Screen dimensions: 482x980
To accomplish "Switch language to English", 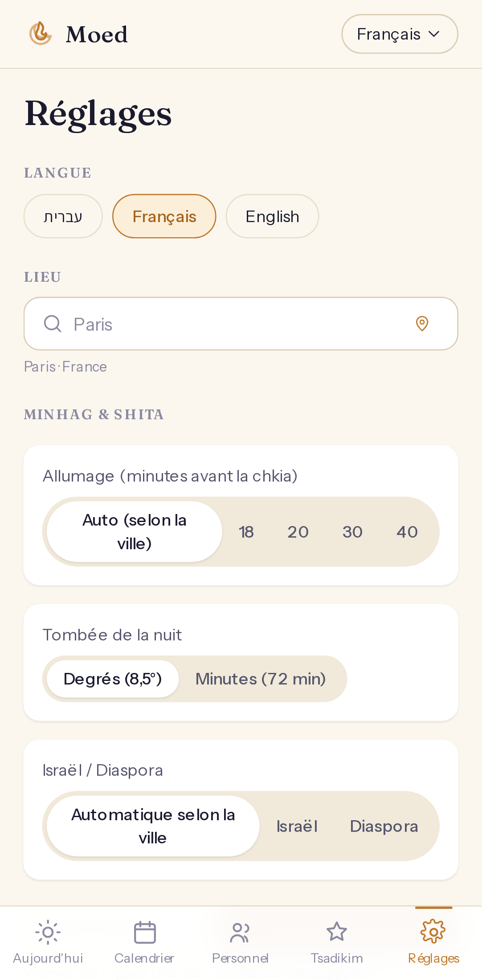I will click(x=272, y=216).
